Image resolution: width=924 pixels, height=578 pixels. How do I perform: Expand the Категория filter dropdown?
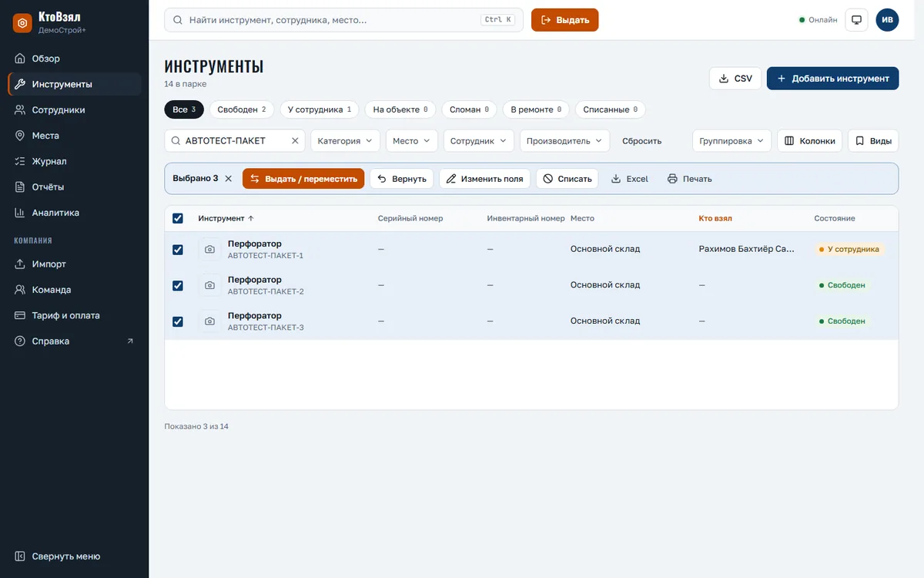(345, 141)
